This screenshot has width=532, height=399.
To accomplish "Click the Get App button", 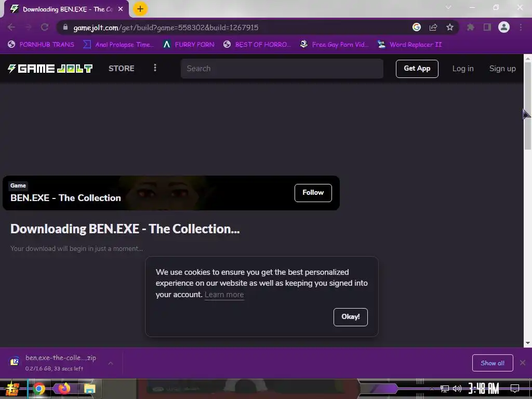I will coord(417,69).
